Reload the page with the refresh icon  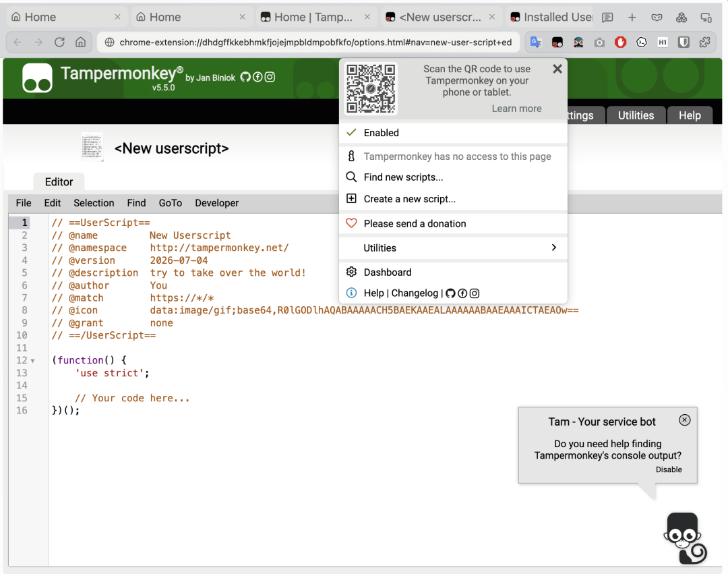[59, 42]
